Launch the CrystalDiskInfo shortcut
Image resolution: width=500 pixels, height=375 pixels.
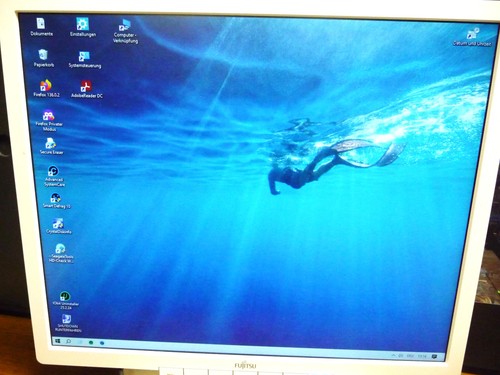(58, 226)
